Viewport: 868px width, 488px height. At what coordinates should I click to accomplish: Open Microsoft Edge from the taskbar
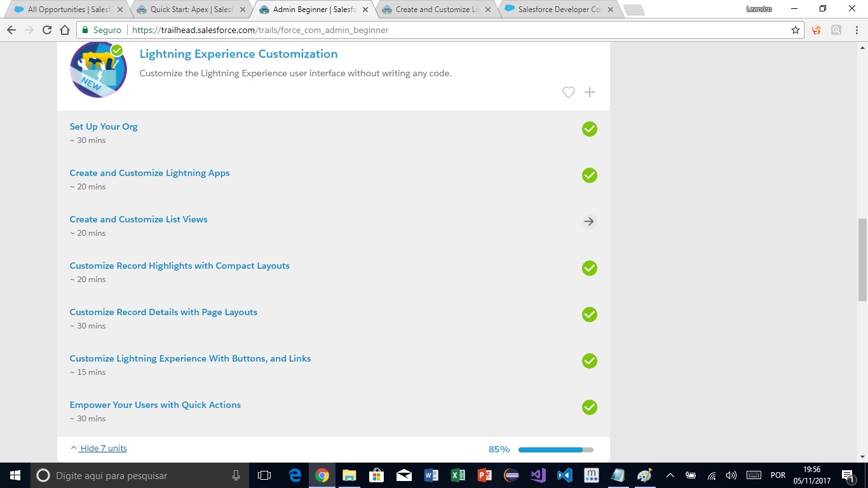tap(295, 475)
